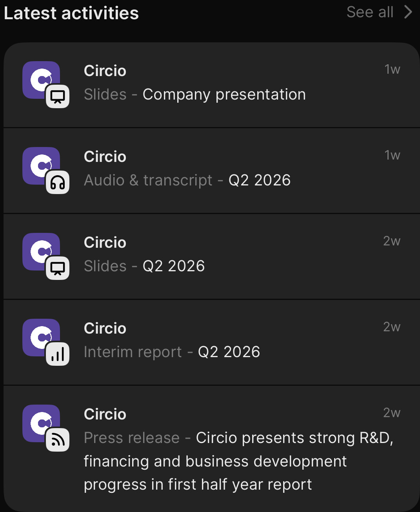
Task: Click Circio logo in Slides Q2 2026 row
Action: click(41, 252)
